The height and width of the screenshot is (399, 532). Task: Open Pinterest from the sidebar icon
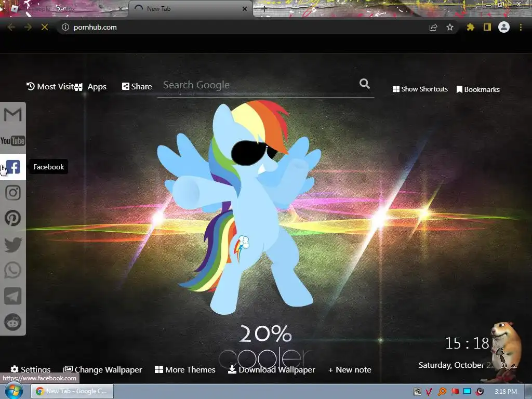point(13,218)
